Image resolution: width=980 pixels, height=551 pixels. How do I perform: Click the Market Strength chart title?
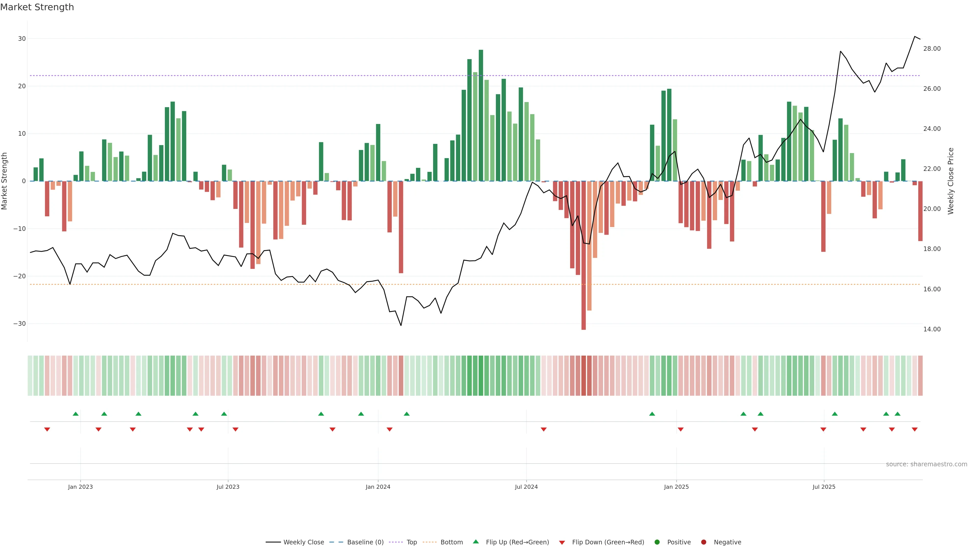click(37, 7)
